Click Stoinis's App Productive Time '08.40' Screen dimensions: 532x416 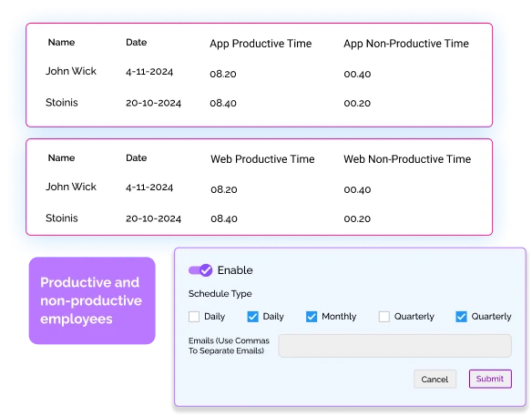click(223, 103)
